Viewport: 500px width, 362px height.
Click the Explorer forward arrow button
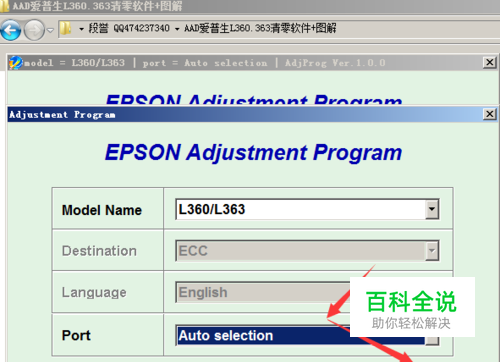34,30
